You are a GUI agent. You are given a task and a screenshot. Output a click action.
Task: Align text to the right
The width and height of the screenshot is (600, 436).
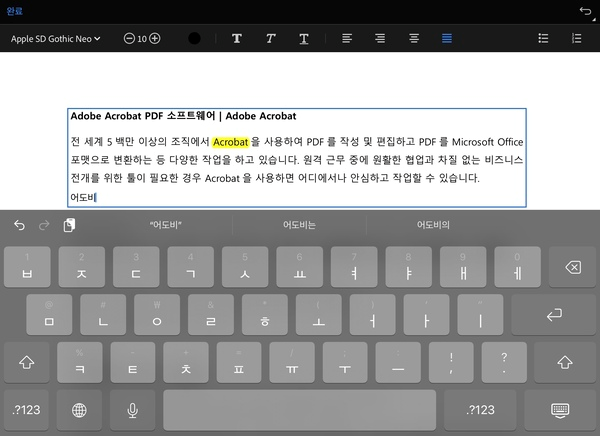[380, 38]
